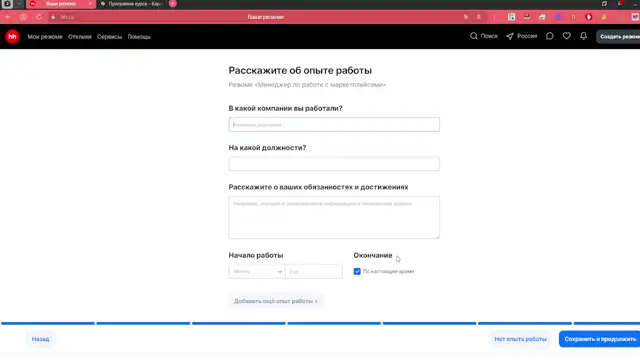Open notifications with the bell icon
Screen dimensions: 640x360
(584, 36)
